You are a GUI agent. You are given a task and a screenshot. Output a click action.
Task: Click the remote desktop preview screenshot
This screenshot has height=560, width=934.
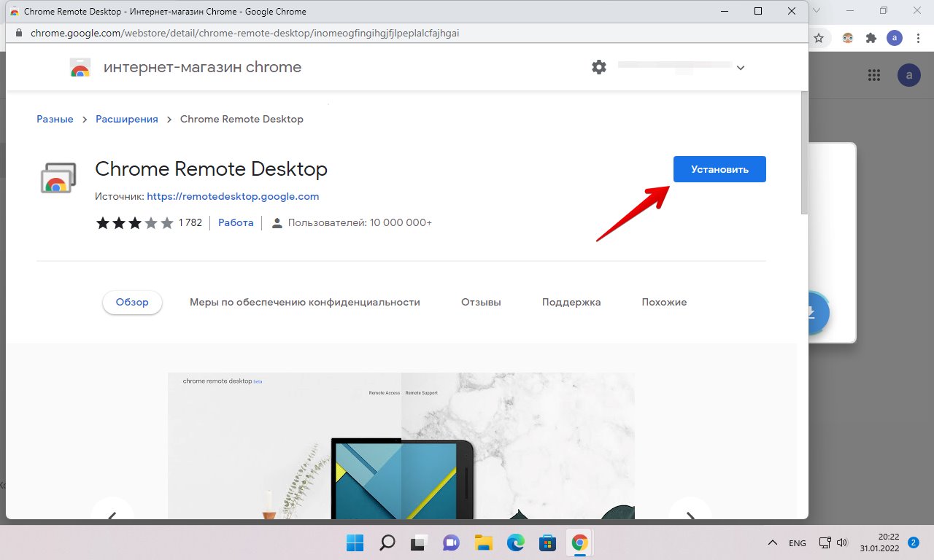pos(401,446)
